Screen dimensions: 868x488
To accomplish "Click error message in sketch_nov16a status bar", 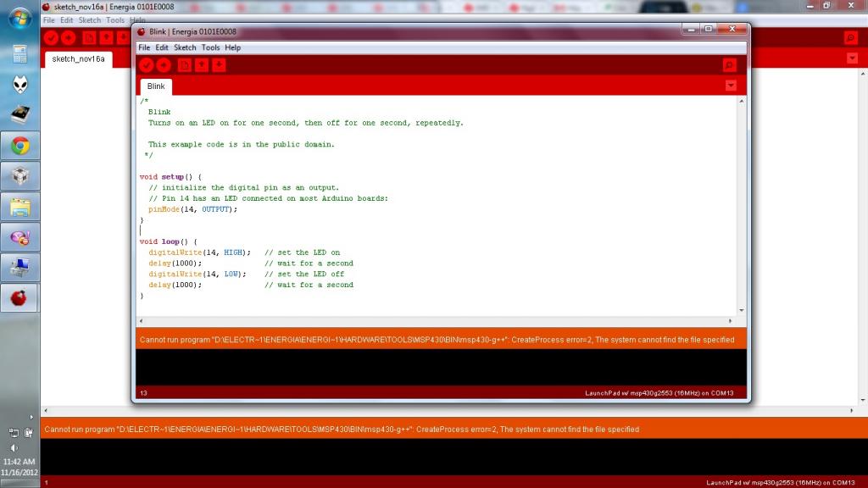I will point(342,430).
